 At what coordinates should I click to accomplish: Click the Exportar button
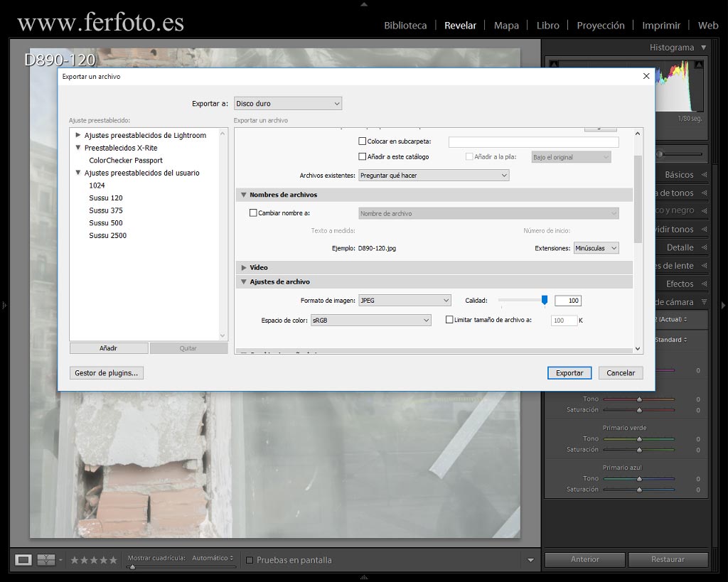tap(569, 373)
